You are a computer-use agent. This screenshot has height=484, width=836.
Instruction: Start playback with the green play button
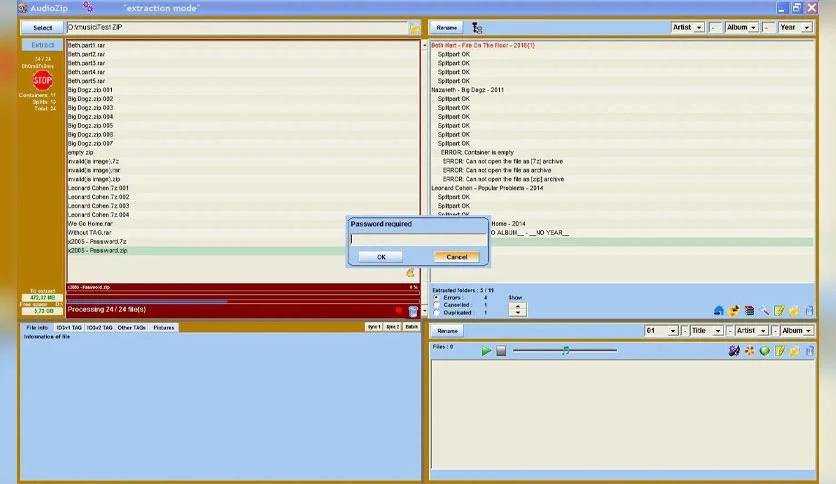pos(486,351)
